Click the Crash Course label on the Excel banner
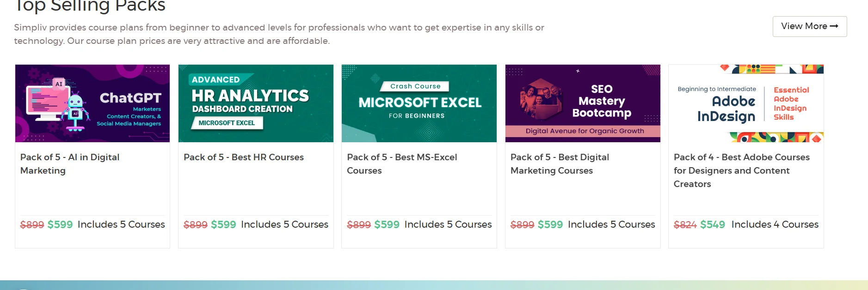The image size is (868, 290). tap(415, 86)
